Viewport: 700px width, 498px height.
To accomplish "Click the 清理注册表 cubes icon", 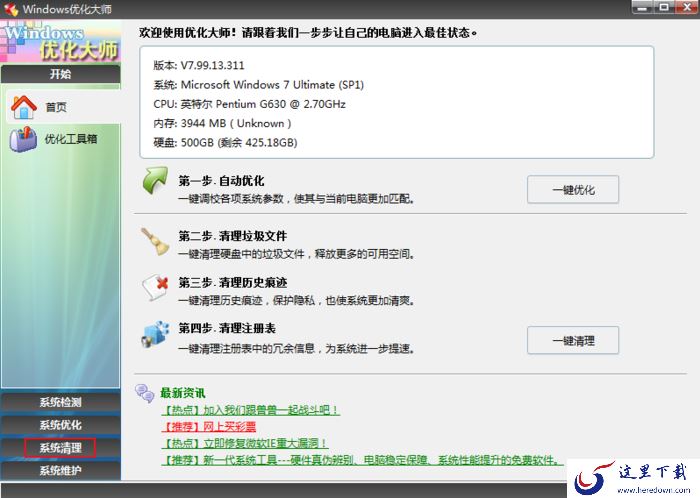I will point(155,334).
